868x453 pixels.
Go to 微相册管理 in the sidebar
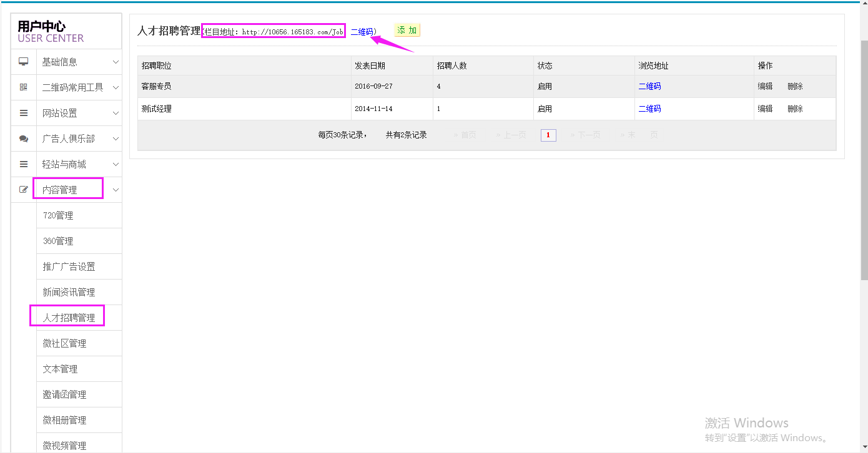click(x=64, y=420)
